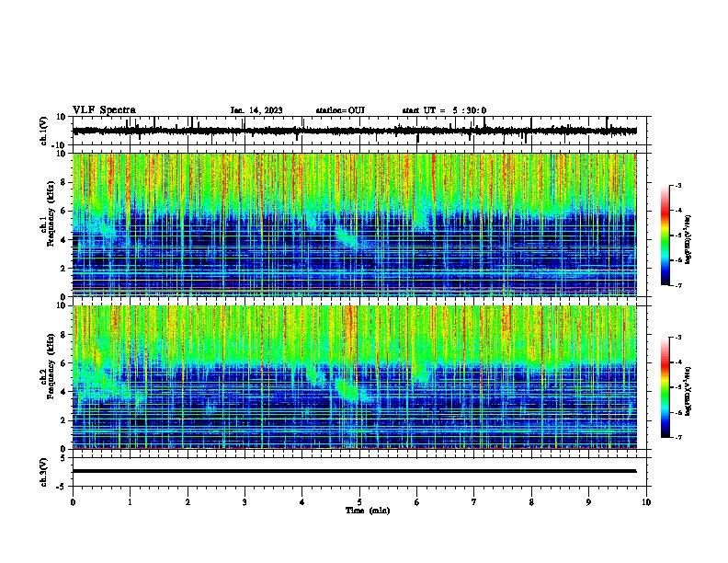Select the "Jan. 14, 2023" date label
This screenshot has width=728, height=563.
pos(256,110)
